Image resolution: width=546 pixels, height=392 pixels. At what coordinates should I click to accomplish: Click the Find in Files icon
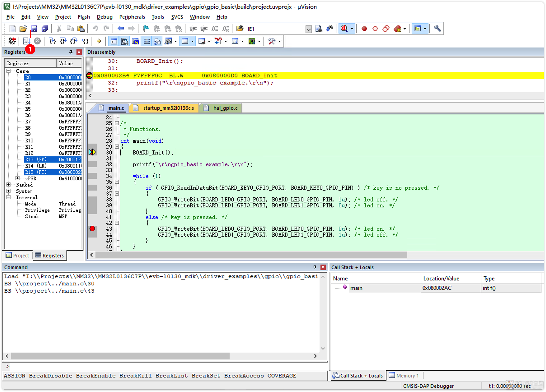point(319,29)
